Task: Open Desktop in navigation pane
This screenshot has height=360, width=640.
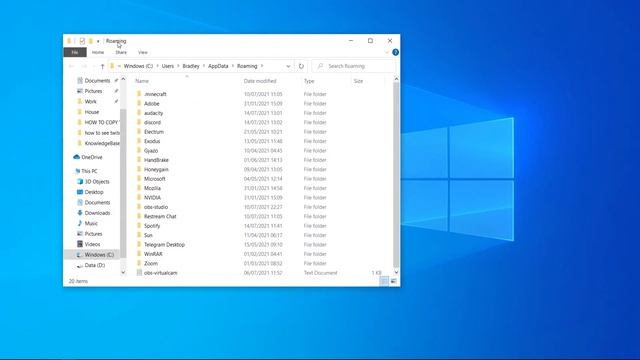Action: click(x=94, y=192)
